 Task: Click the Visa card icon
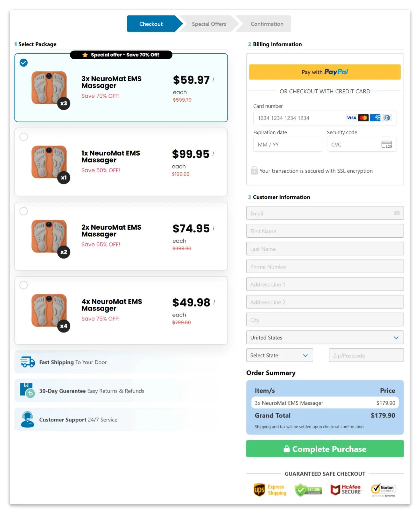point(351,118)
